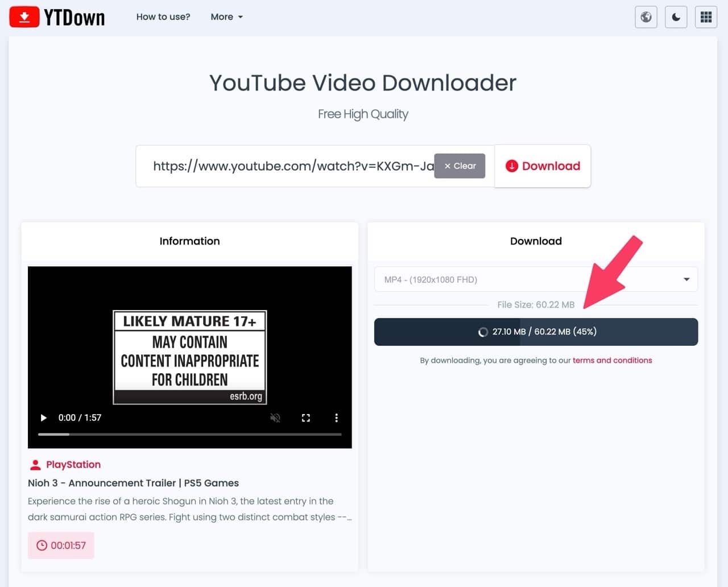Open How to use? page
This screenshot has height=587, width=728.
(163, 17)
